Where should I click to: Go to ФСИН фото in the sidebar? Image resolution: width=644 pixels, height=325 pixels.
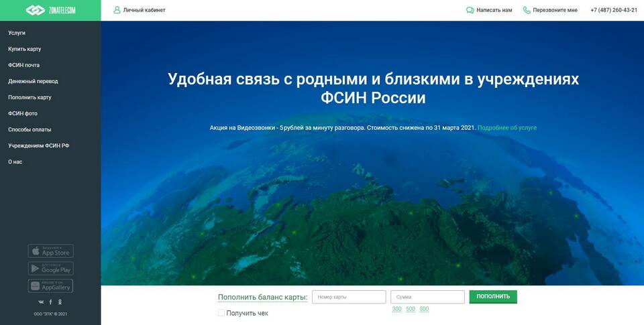23,113
